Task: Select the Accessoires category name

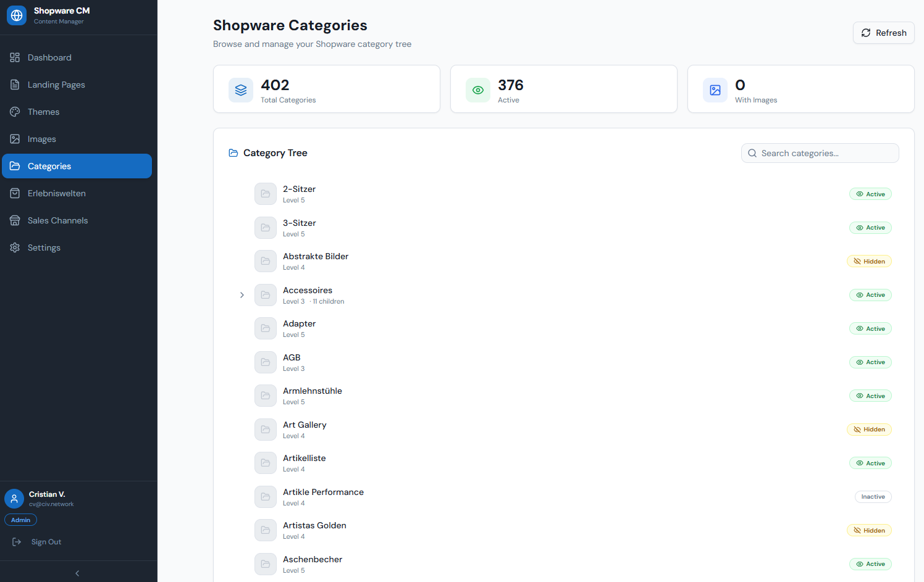Action: 308,290
